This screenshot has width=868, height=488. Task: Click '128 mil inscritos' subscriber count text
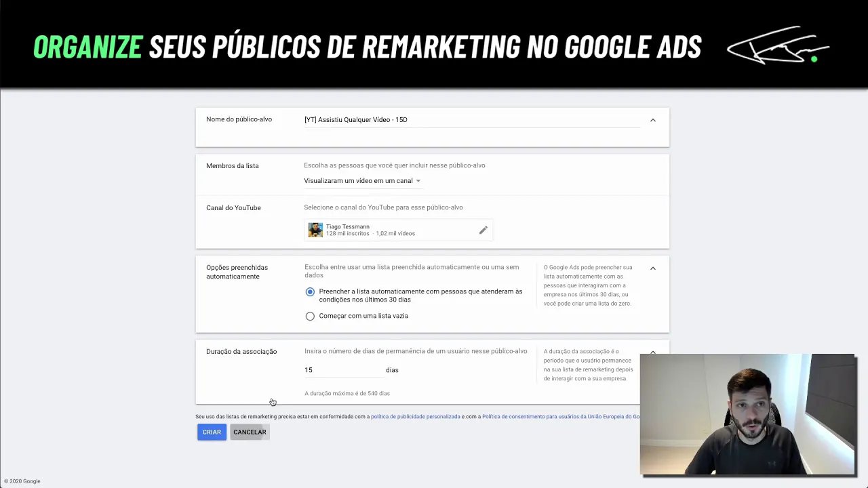tap(347, 234)
